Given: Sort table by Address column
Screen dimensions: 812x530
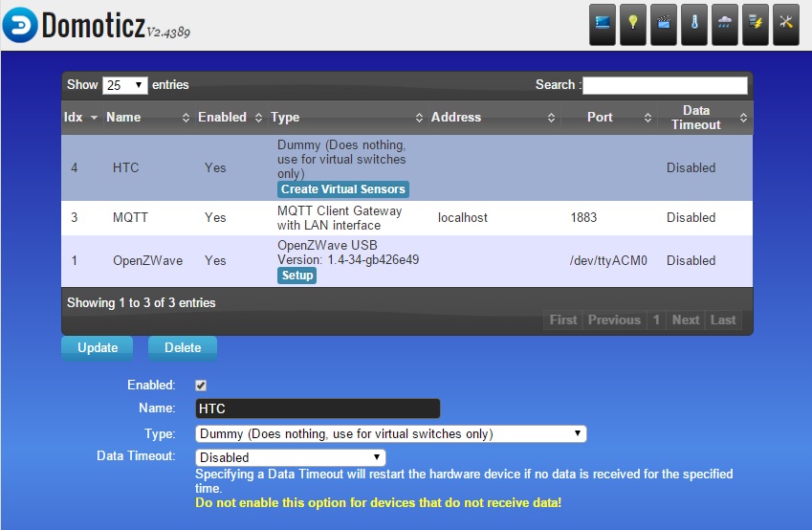Looking at the screenshot, I should (x=494, y=117).
